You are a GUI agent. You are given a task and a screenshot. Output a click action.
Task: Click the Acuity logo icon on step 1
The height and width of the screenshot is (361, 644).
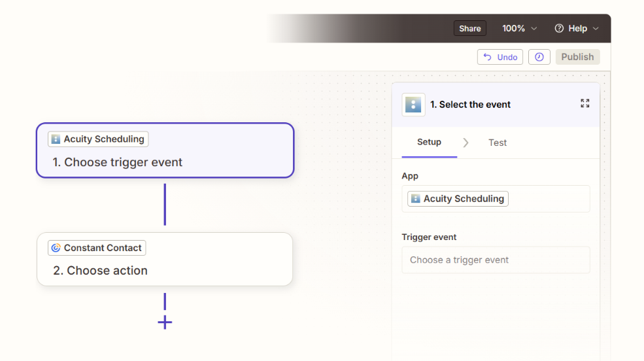pos(56,139)
